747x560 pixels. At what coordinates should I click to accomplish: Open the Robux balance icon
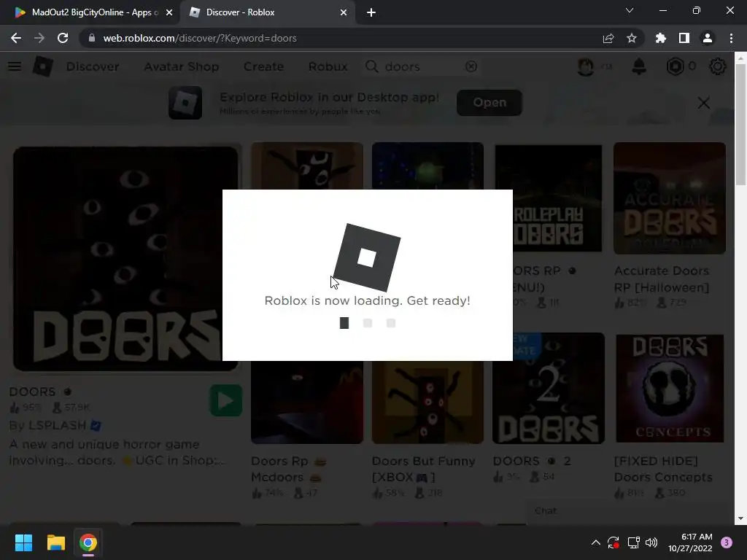(x=675, y=66)
